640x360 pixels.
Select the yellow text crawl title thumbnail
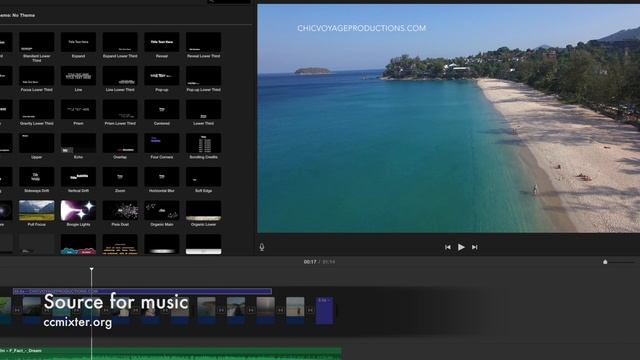[x=120, y=244]
